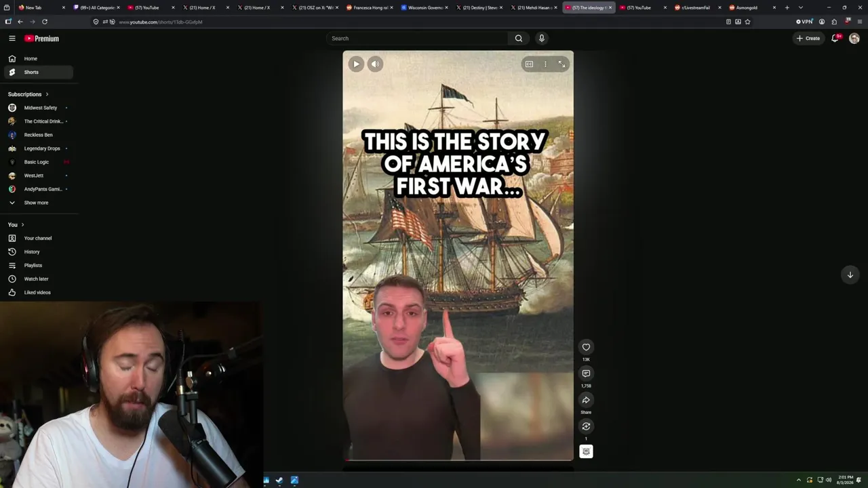868x488 pixels.
Task: Open the AndyPants Gaming channel
Action: click(38, 189)
